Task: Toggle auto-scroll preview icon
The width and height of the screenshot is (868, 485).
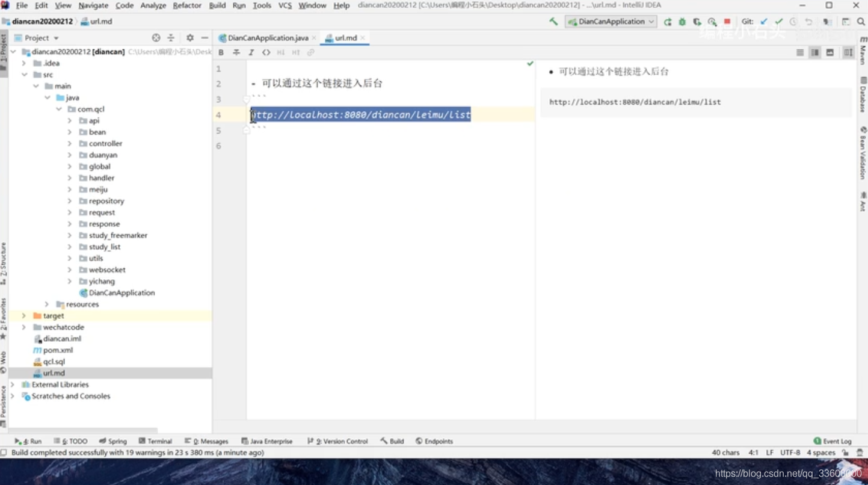Action: (848, 52)
